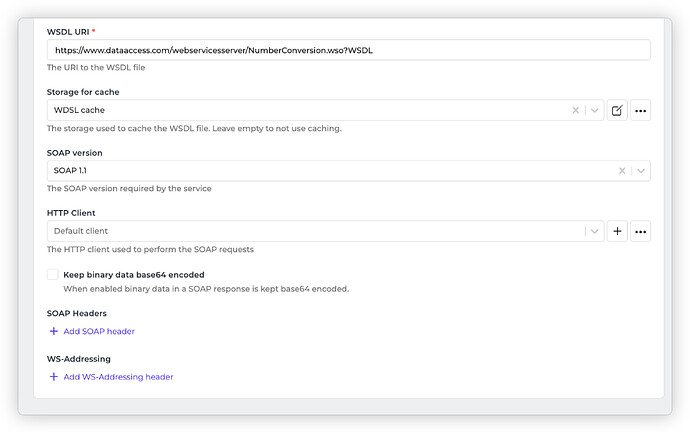
Task: Edit the WDSL cache storage
Action: click(x=617, y=110)
